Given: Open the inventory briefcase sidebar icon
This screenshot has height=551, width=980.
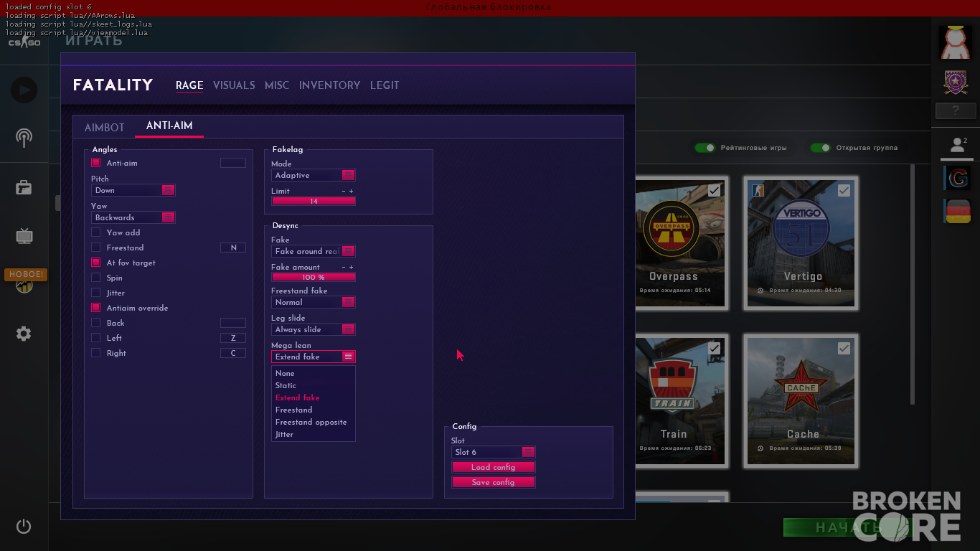Looking at the screenshot, I should [x=24, y=187].
